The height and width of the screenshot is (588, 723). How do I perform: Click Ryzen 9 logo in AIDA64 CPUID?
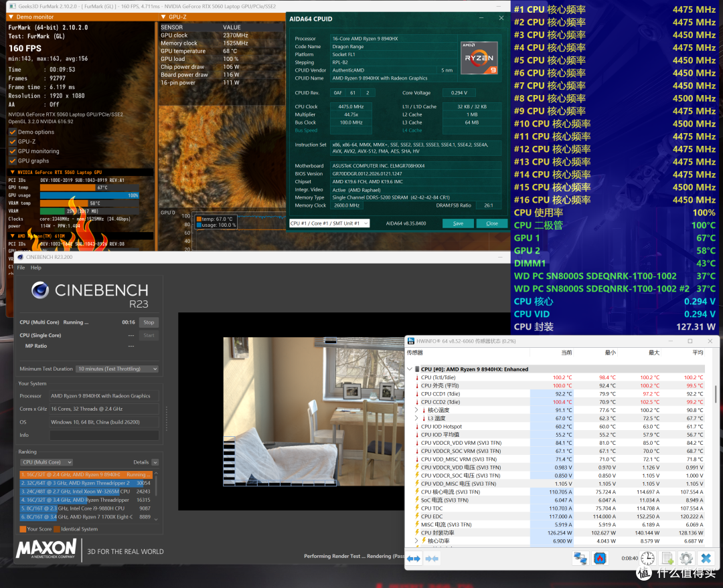[x=479, y=58]
